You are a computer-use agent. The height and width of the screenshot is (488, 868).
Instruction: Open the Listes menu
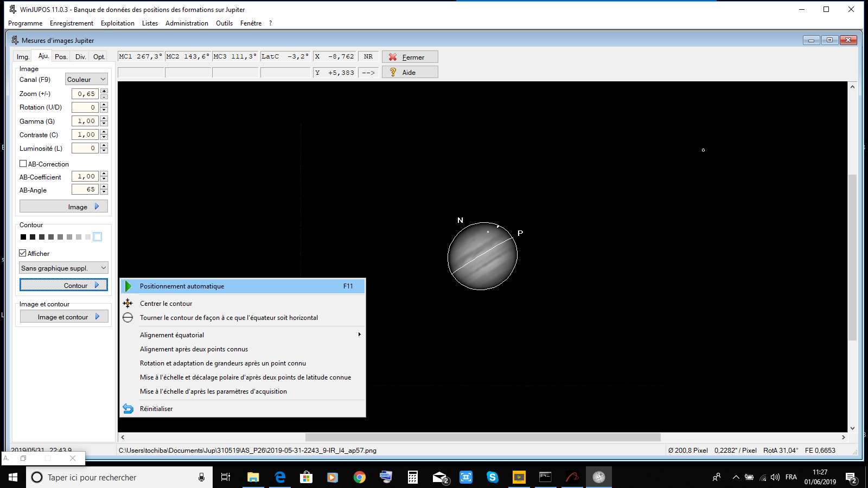(150, 23)
